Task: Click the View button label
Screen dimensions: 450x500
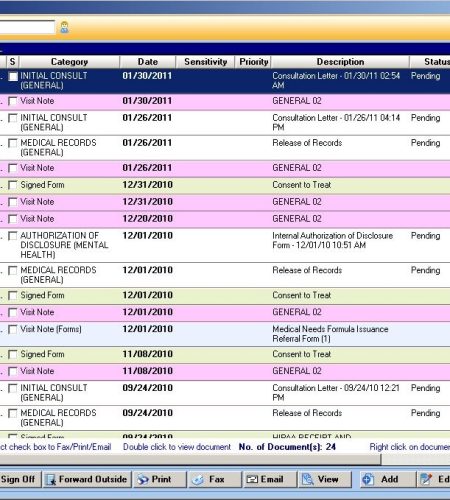Action: (328, 480)
